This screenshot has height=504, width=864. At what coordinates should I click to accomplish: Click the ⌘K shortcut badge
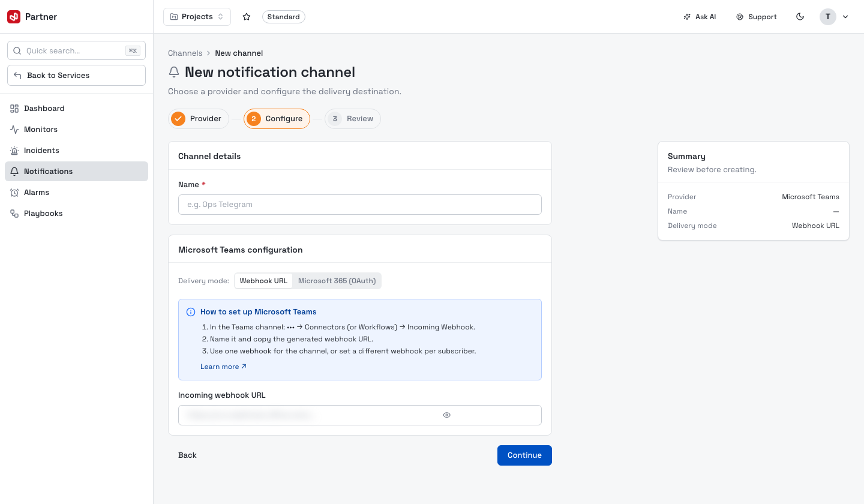click(x=133, y=51)
